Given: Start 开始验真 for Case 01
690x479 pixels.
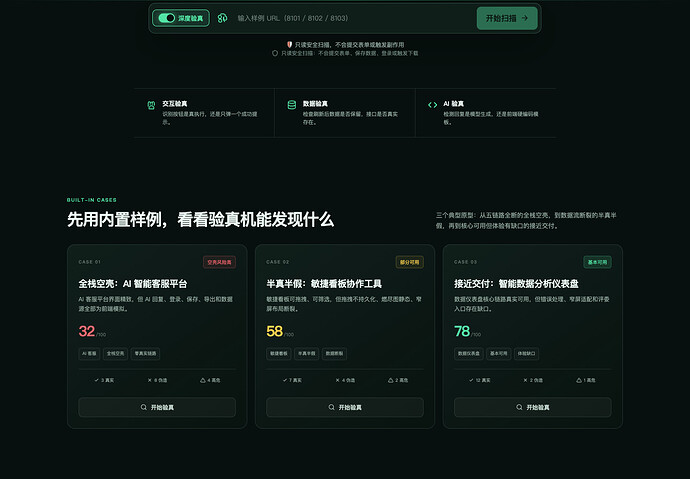Looking at the screenshot, I should (157, 407).
